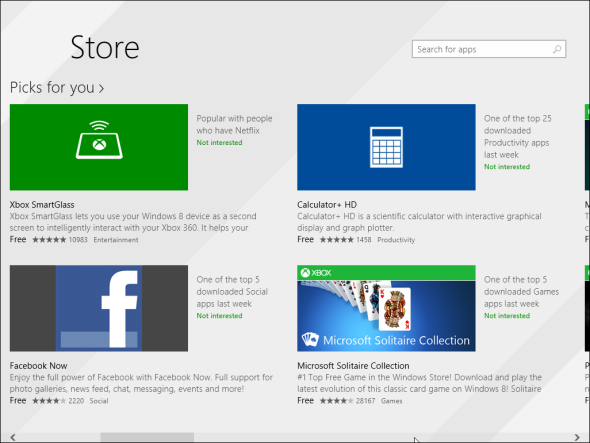The image size is (590, 443).
Task: Select the Xbox SmartGlass title text
Action: [42, 205]
